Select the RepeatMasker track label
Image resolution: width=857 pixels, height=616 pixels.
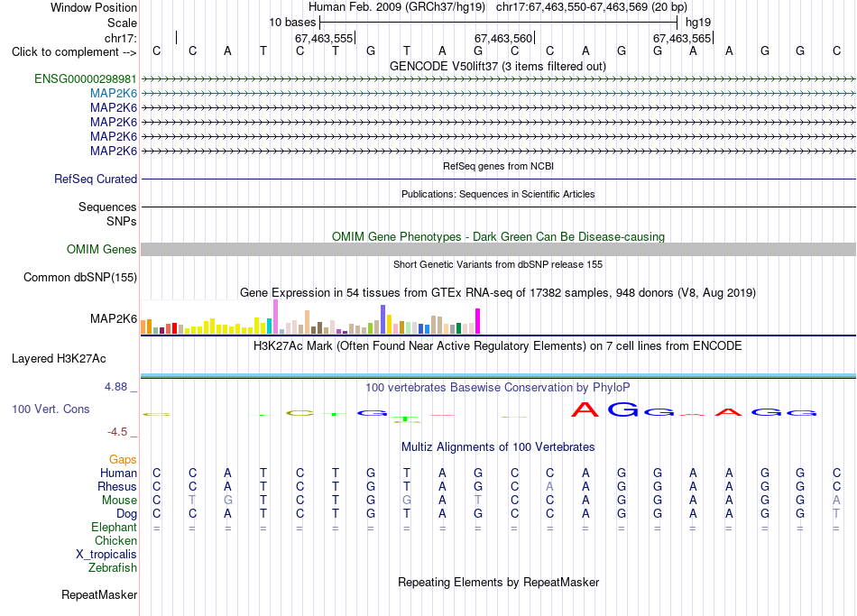tap(99, 594)
